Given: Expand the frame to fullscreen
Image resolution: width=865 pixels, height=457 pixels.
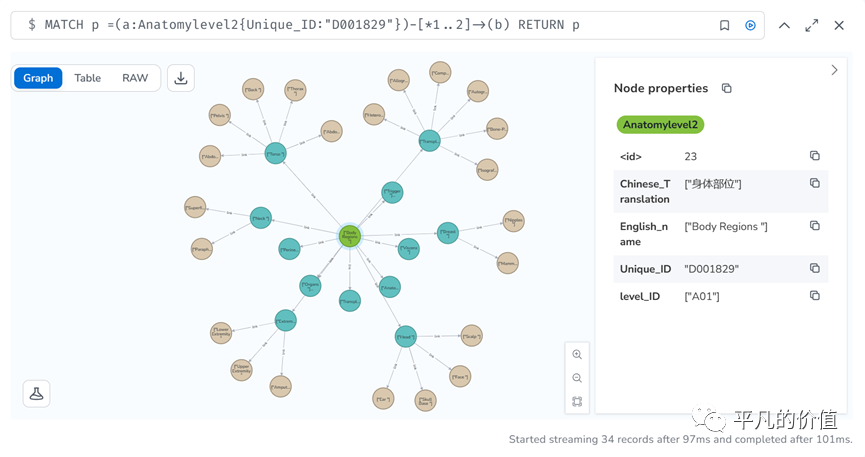Looking at the screenshot, I should tap(811, 25).
